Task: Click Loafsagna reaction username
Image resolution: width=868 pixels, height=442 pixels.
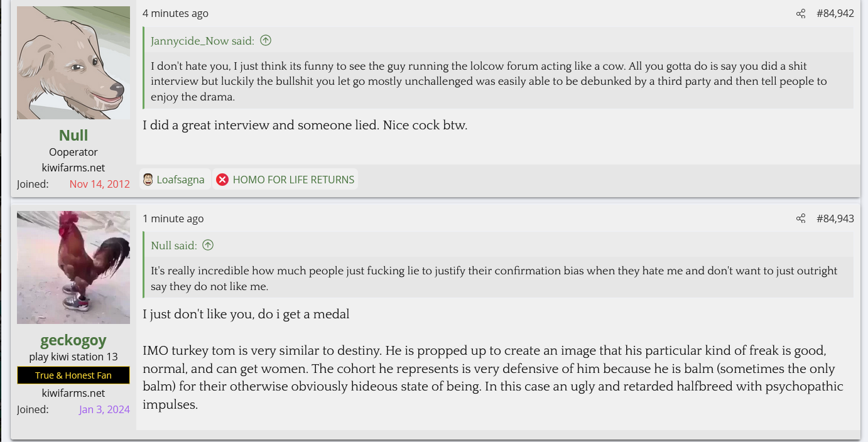Action: point(180,180)
